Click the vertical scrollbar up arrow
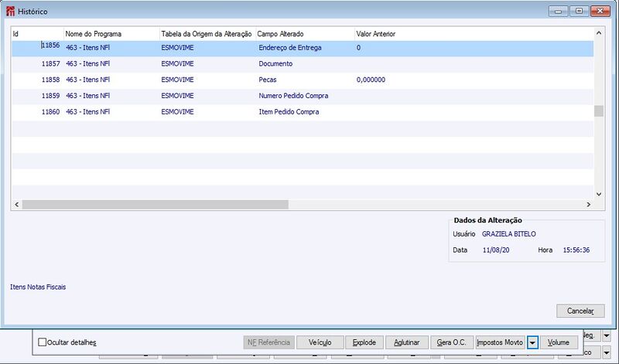This screenshot has width=619, height=364. click(x=599, y=33)
